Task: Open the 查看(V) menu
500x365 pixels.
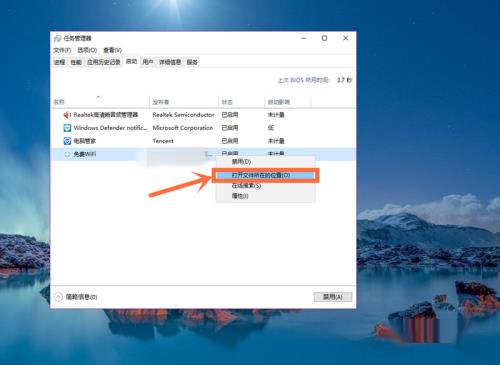Action: 112,50
